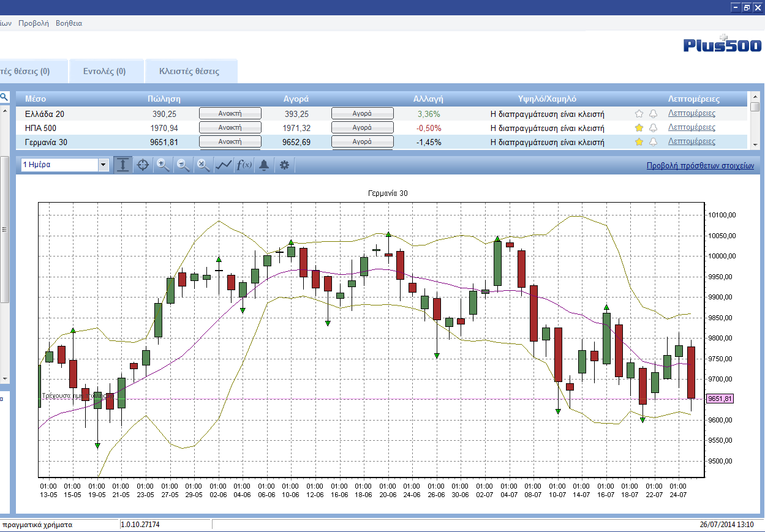Viewport: 765px width, 532px height.
Task: Toggle the favorite star for Ελλάδα 20
Action: (x=639, y=113)
